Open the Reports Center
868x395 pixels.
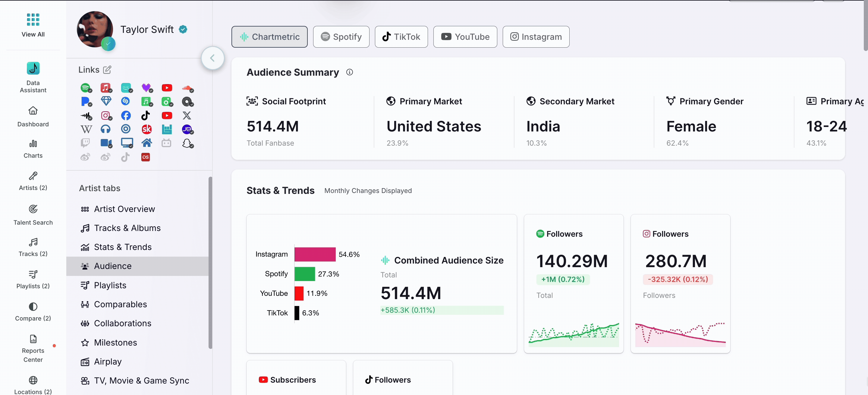[33, 349]
